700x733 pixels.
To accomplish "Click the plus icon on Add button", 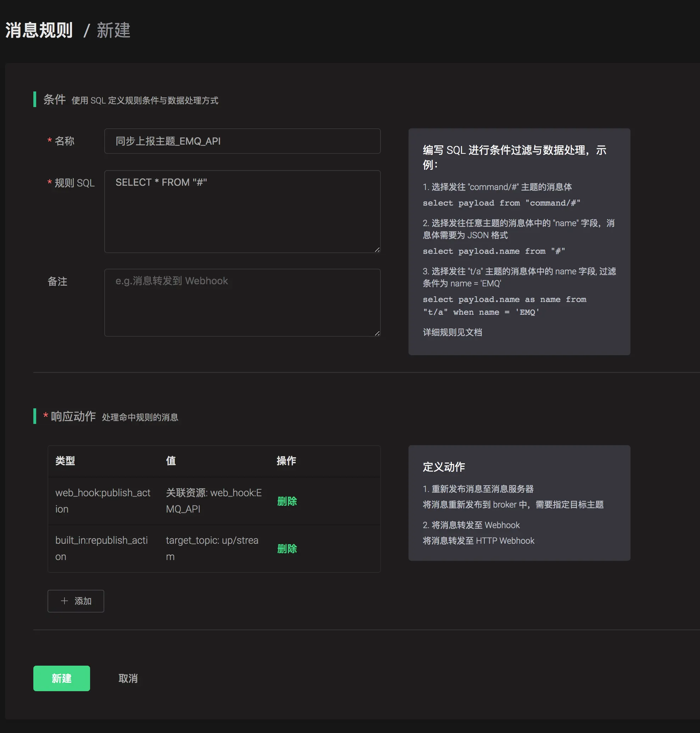I will click(x=64, y=601).
